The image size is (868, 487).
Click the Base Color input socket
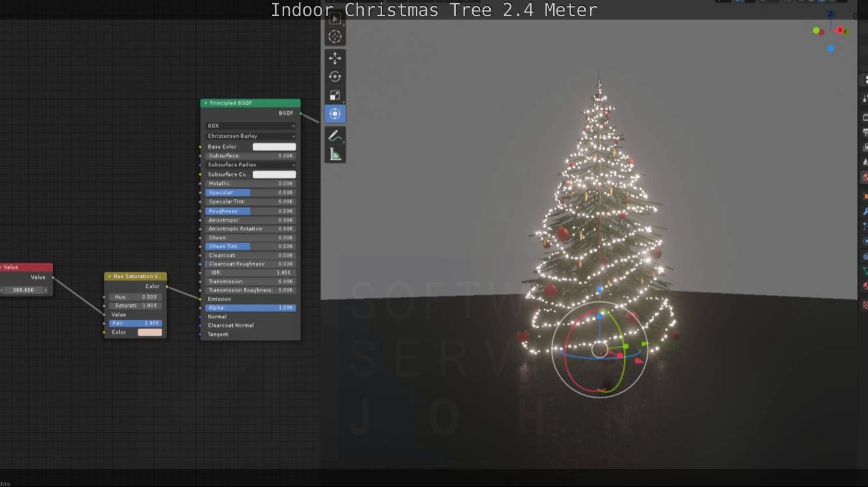click(x=200, y=147)
